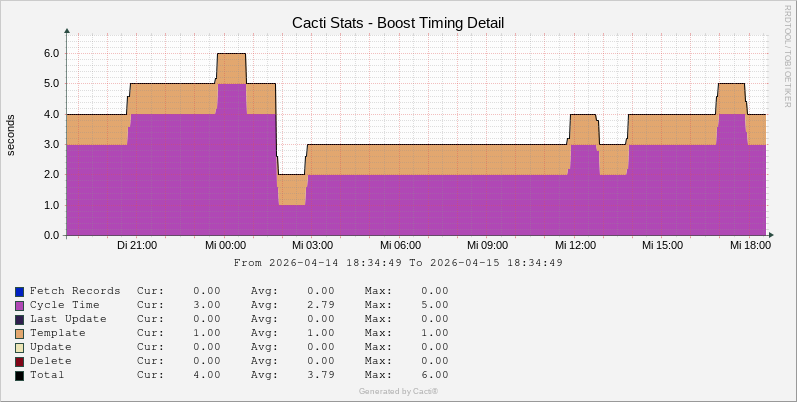Click the 6.0 value on the y-axis
The height and width of the screenshot is (402, 797).
pyautogui.click(x=50, y=53)
